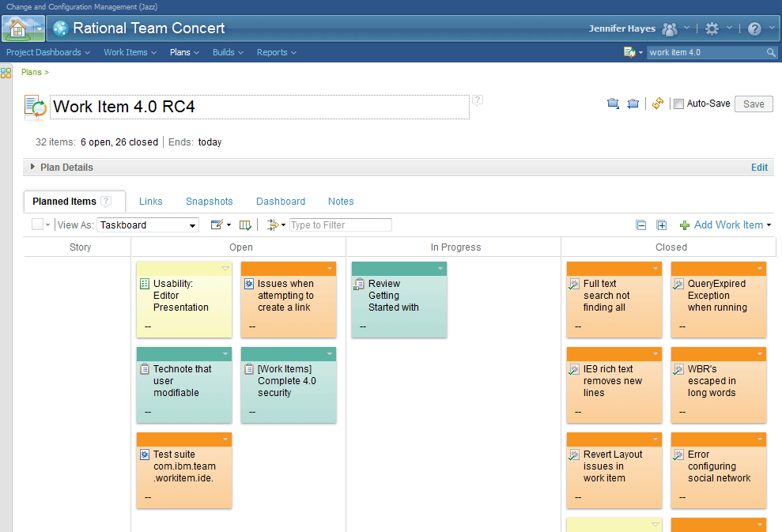The width and height of the screenshot is (782, 532).
Task: Enable the Auto-Save checkbox
Action: click(x=678, y=104)
